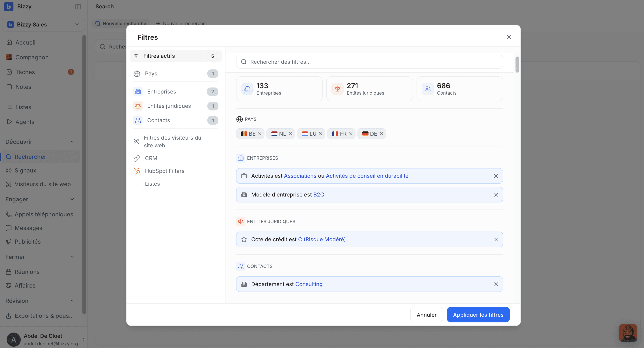
Task: Remove the Modèle d'entreprise filter
Action: point(496,195)
